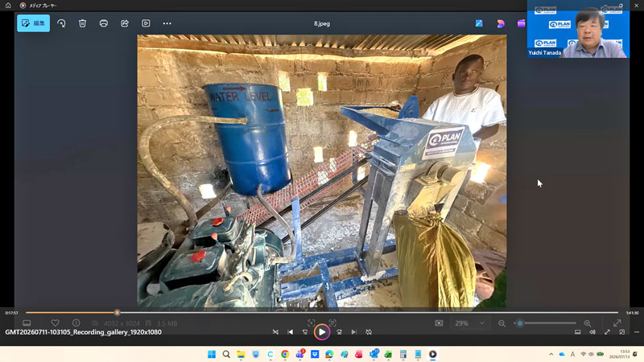Rotate the image with the rotate icon
This screenshot has height=362, width=644.
(x=62, y=23)
